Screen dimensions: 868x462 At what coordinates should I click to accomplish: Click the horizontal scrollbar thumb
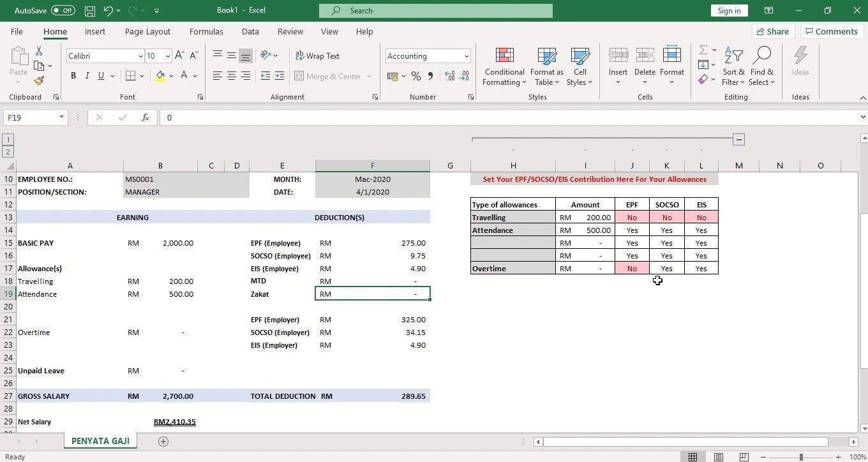(685, 442)
